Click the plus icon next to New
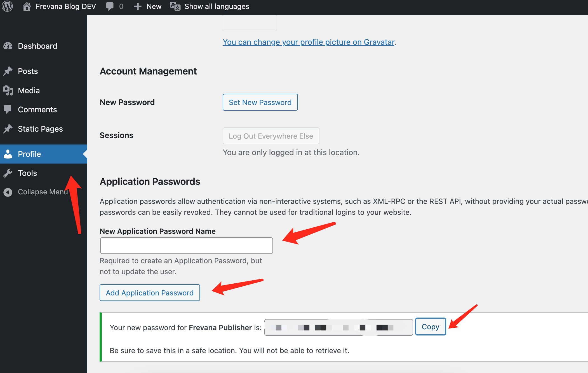Image resolution: width=588 pixels, height=373 pixels. coord(137,6)
